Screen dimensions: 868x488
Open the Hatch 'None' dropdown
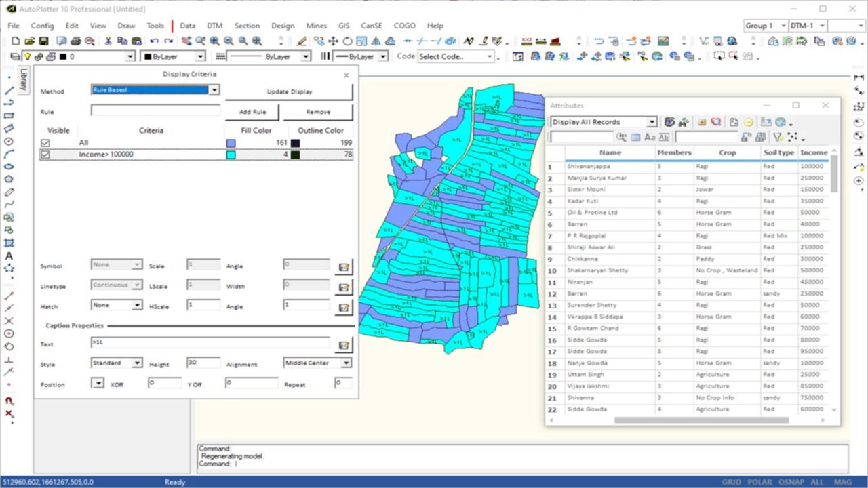pyautogui.click(x=137, y=305)
